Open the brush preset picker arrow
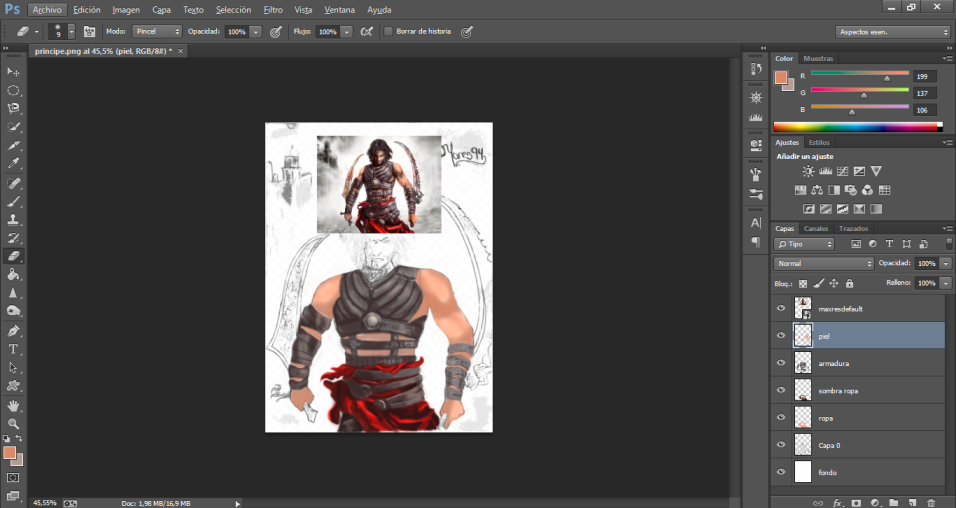 (x=71, y=31)
